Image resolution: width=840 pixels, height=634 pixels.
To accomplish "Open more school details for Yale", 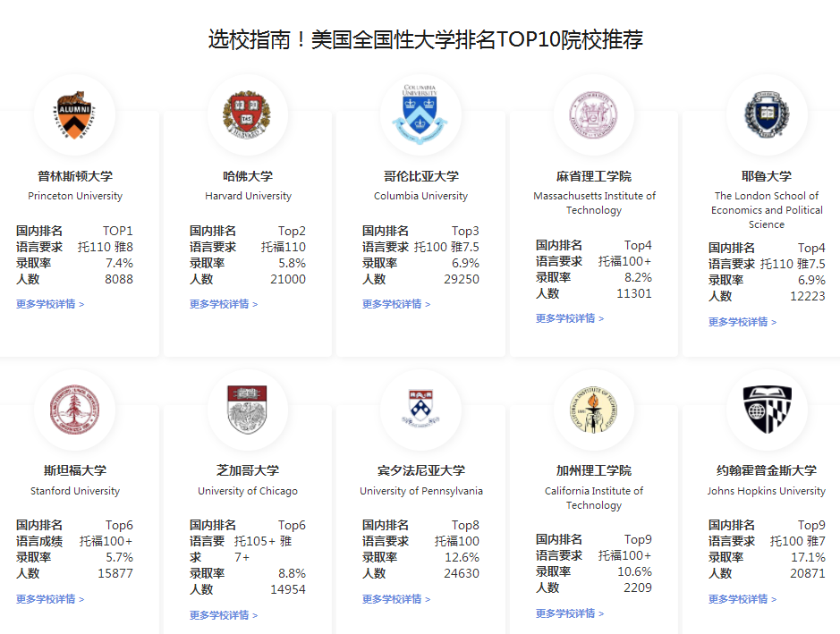I will point(742,322).
